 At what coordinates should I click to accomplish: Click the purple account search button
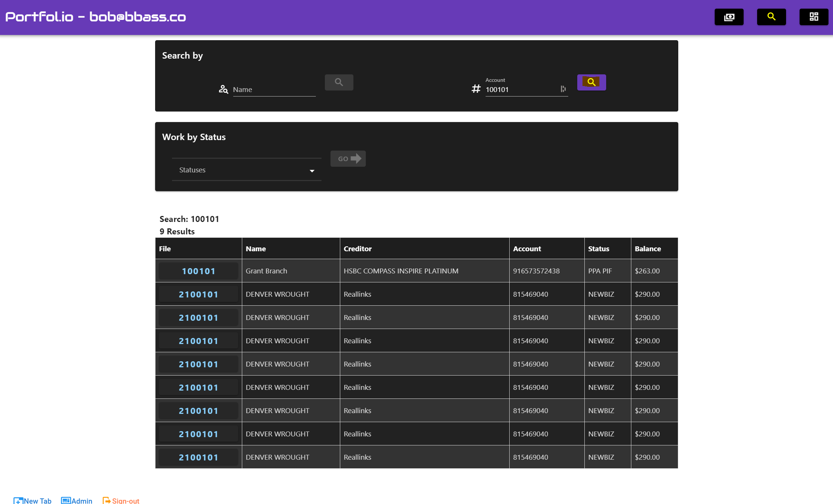point(592,82)
